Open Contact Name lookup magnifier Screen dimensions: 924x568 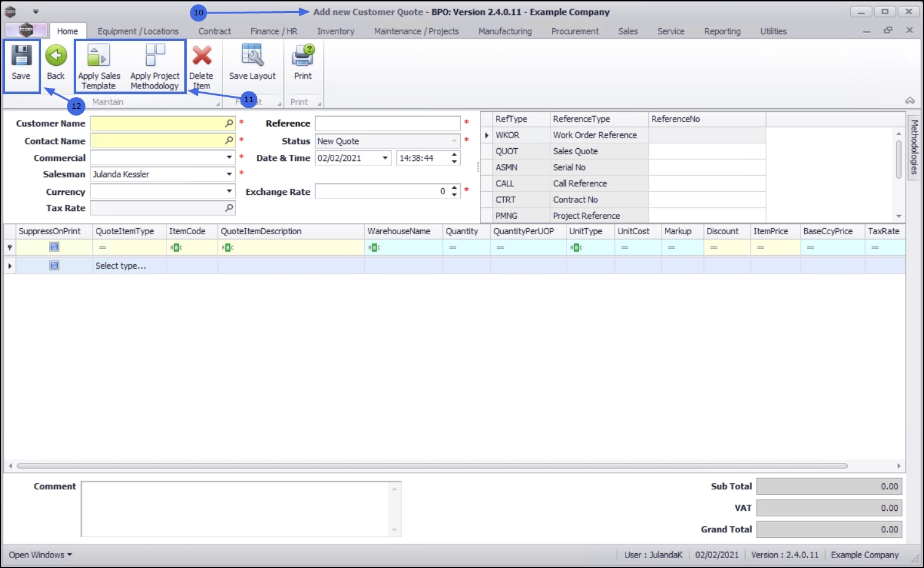[229, 141]
